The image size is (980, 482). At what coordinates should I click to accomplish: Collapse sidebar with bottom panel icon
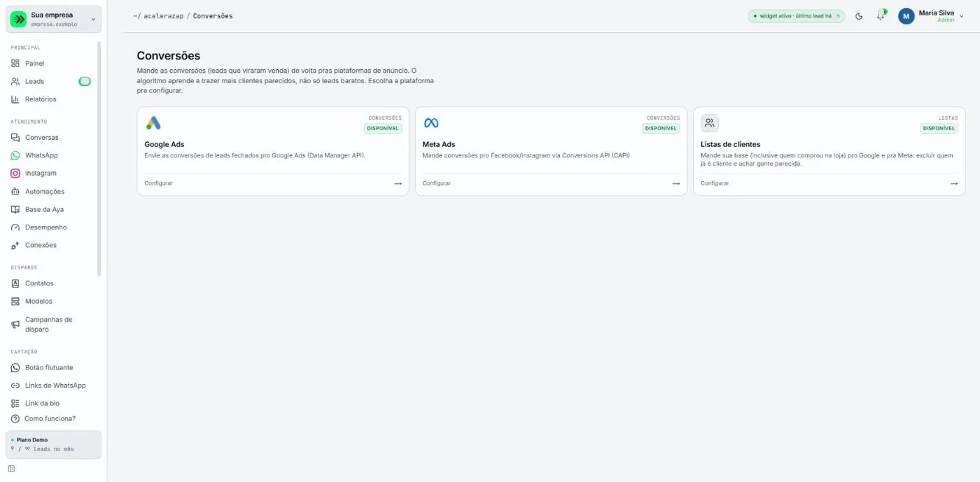(x=11, y=469)
